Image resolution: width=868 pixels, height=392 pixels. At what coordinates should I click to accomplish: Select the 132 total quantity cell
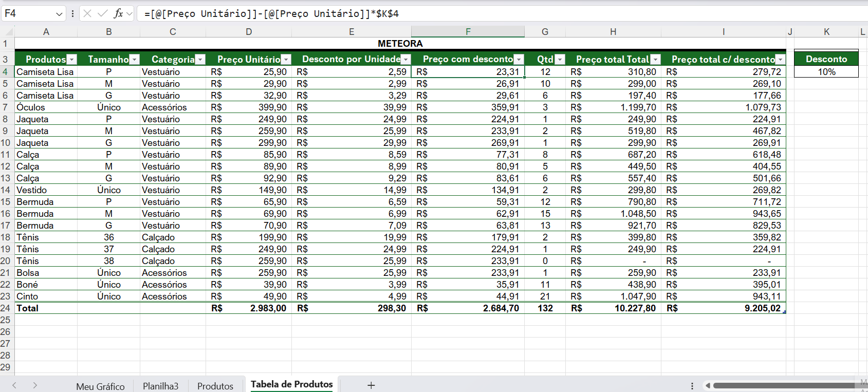[x=545, y=308]
